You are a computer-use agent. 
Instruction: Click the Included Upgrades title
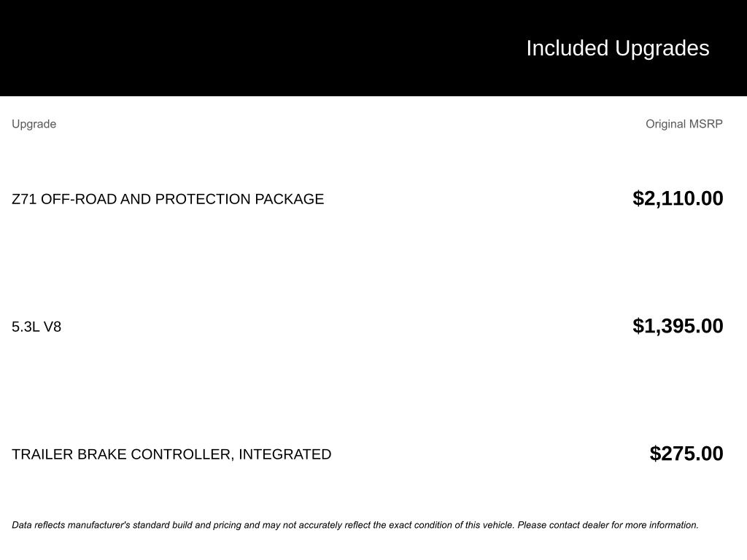click(617, 48)
